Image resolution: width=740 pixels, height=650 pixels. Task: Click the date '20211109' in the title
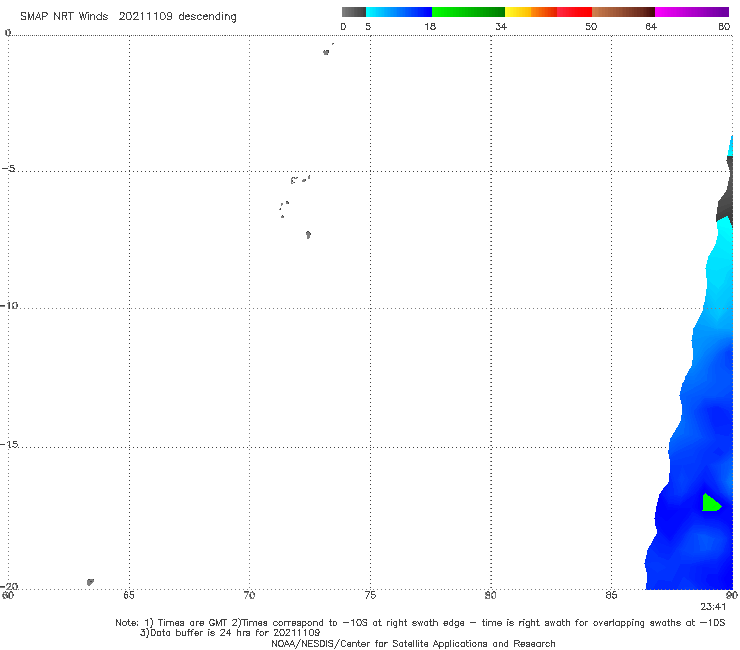click(145, 17)
